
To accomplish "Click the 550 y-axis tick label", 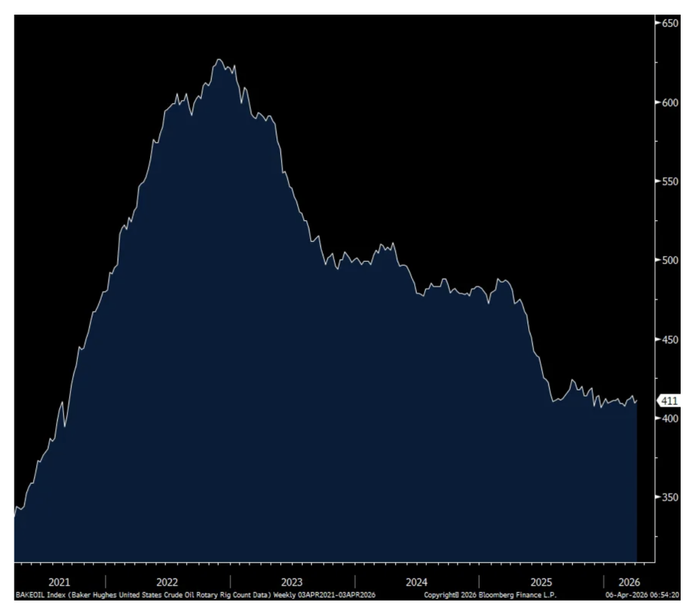I will tap(670, 182).
